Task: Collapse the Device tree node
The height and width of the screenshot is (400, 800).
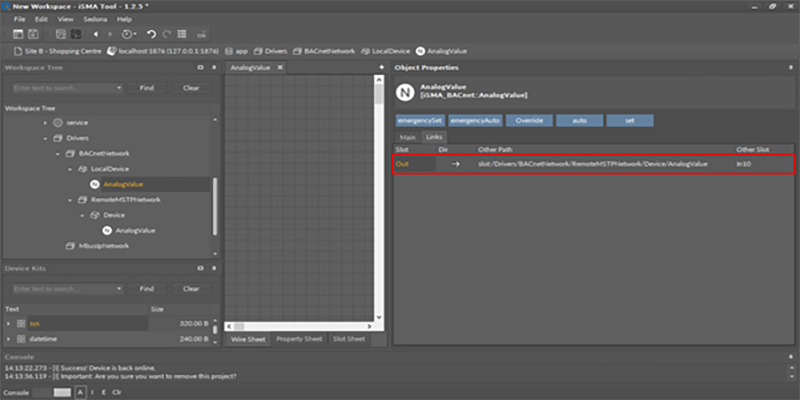Action: point(82,215)
